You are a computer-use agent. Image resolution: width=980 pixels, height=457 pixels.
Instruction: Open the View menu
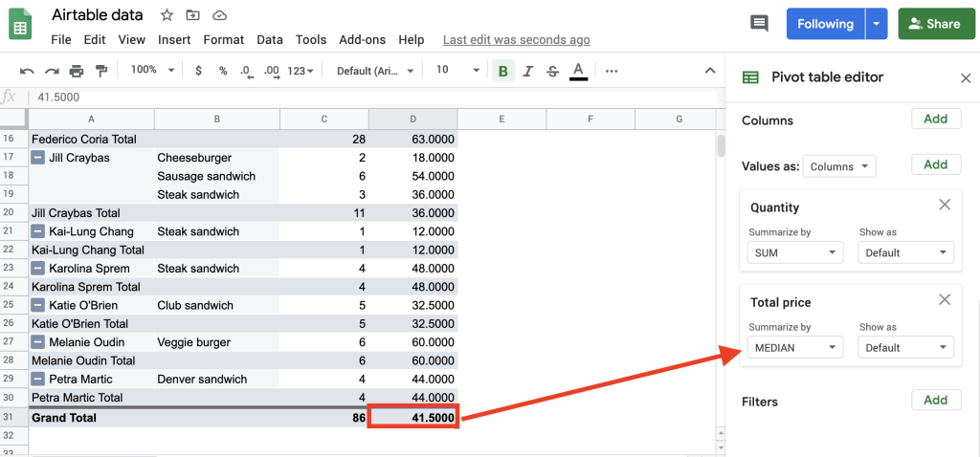point(131,40)
